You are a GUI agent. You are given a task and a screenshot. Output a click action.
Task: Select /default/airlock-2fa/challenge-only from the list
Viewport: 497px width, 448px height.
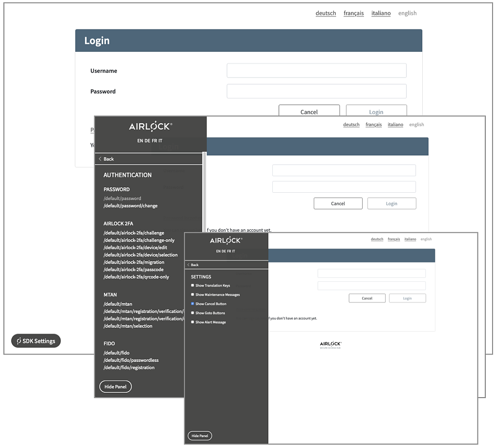pos(139,240)
